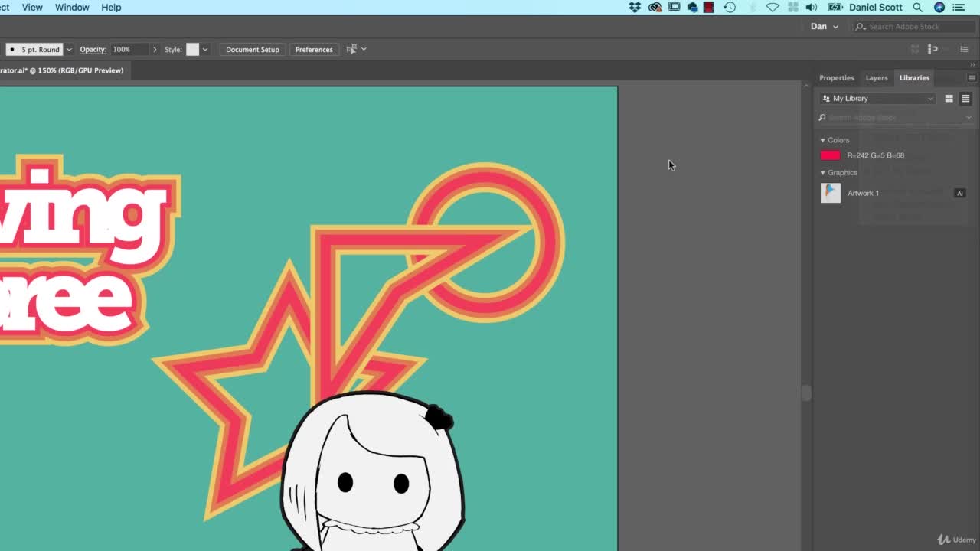This screenshot has height=551, width=980.
Task: Click the canvas vertical scrollbar handle
Action: tap(805, 393)
